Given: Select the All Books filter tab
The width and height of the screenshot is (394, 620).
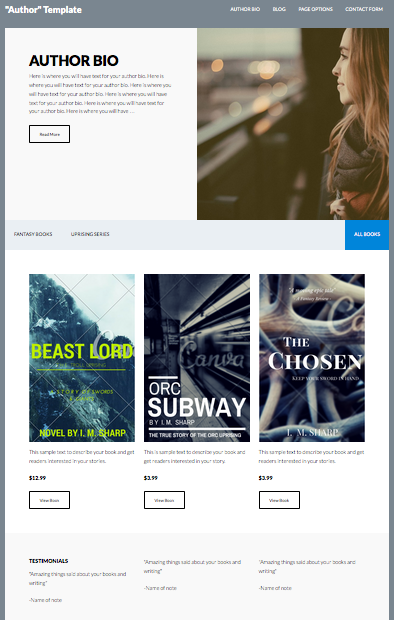Looking at the screenshot, I should 367,234.
